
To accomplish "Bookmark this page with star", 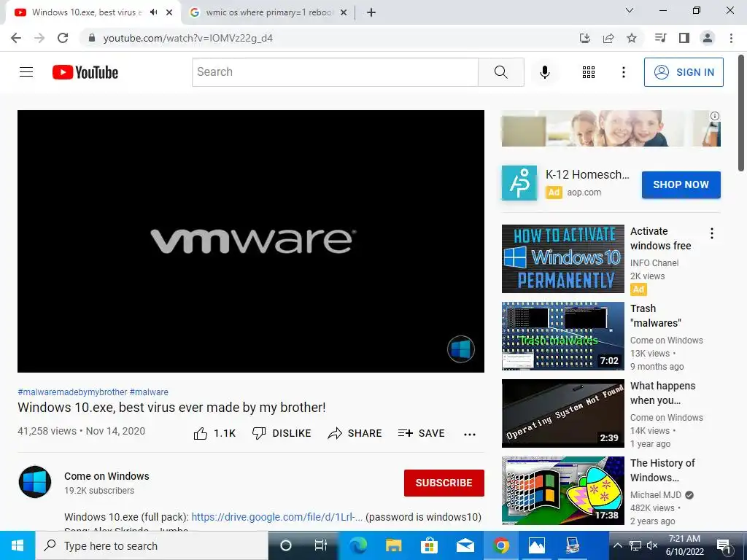I will tap(632, 38).
